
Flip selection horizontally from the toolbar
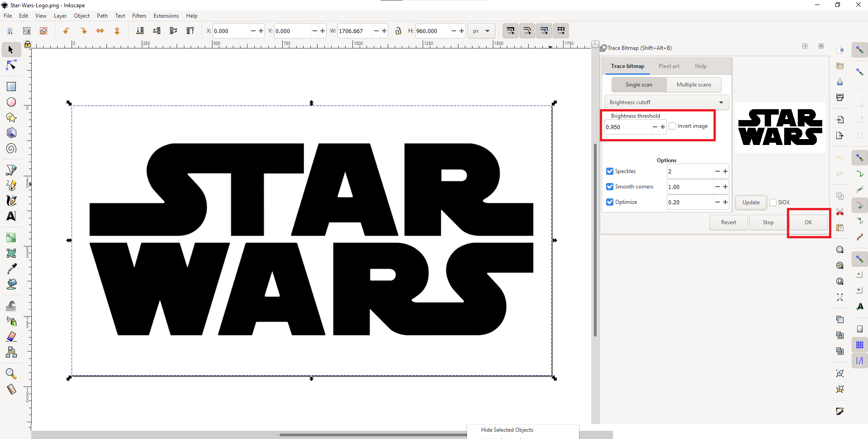[x=100, y=31]
